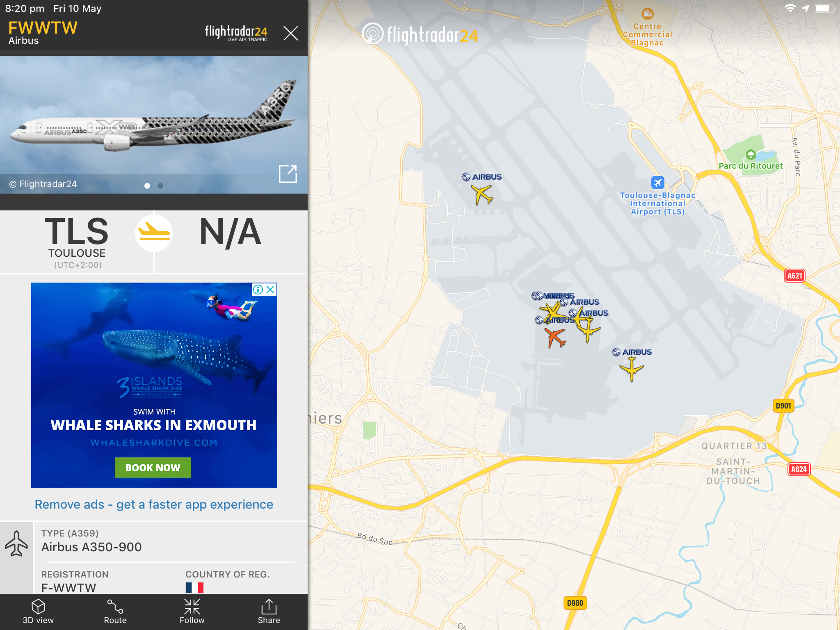
Task: Tap Centre Commercial Blagnac map marker
Action: tap(648, 14)
